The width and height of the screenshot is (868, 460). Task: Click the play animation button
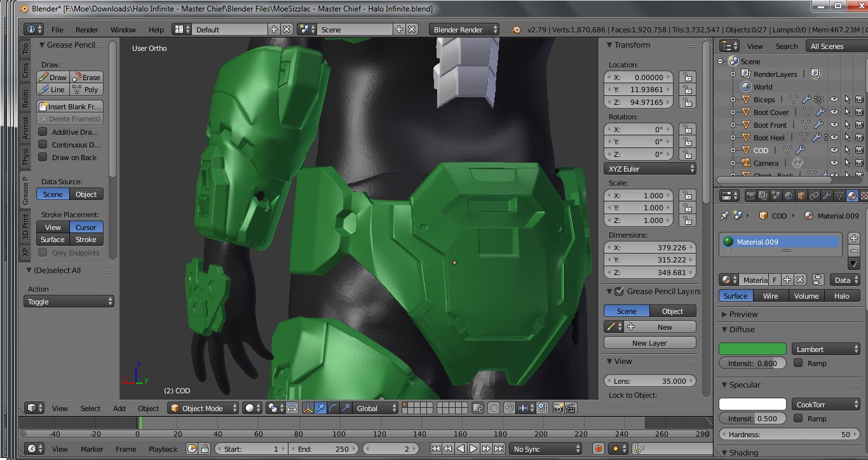coord(473,449)
